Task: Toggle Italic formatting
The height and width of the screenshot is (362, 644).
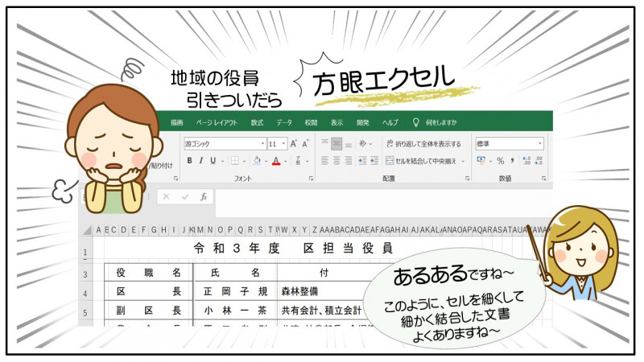Action: [200, 161]
